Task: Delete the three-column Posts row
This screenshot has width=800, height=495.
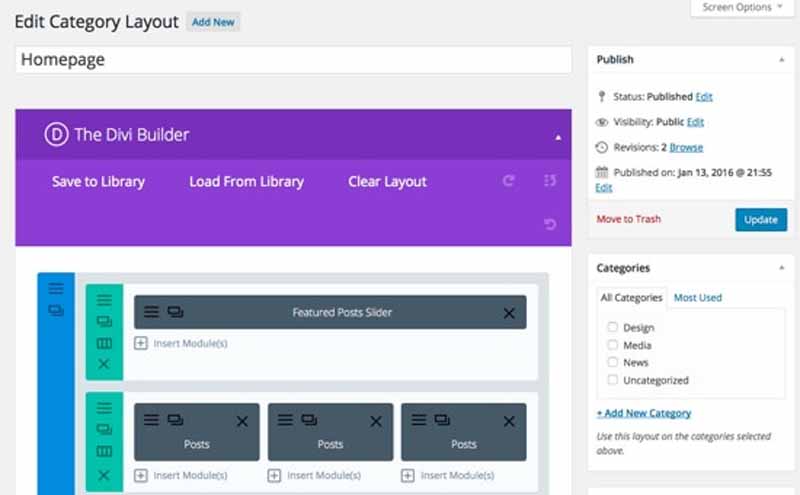Action: click(104, 475)
